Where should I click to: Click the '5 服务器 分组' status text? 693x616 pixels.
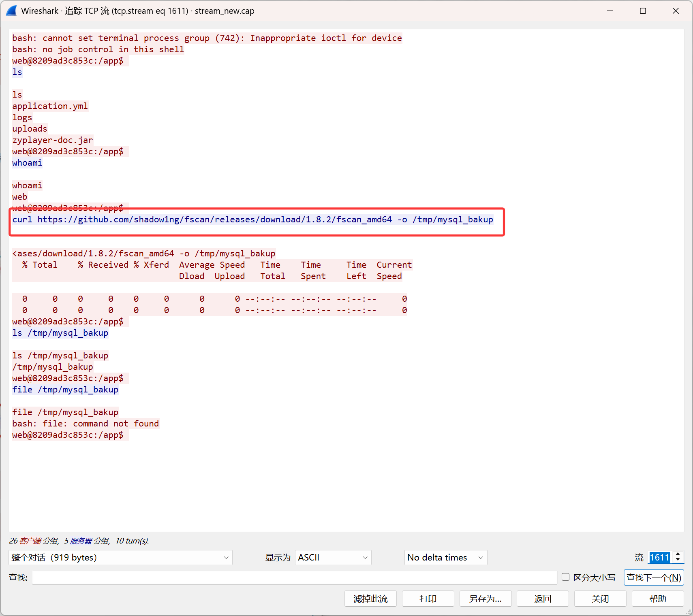(87, 541)
